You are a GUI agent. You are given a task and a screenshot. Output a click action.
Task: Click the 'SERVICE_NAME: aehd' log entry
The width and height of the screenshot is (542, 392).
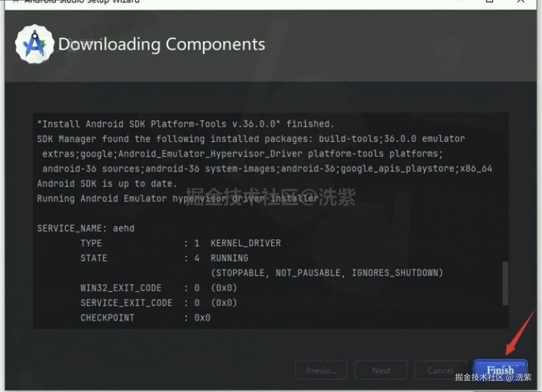(x=86, y=228)
